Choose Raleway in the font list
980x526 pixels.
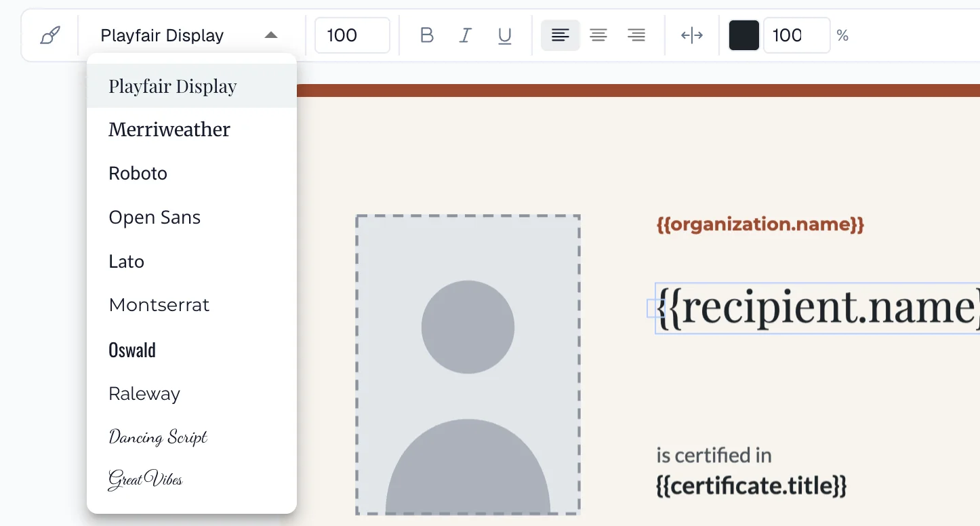point(192,394)
